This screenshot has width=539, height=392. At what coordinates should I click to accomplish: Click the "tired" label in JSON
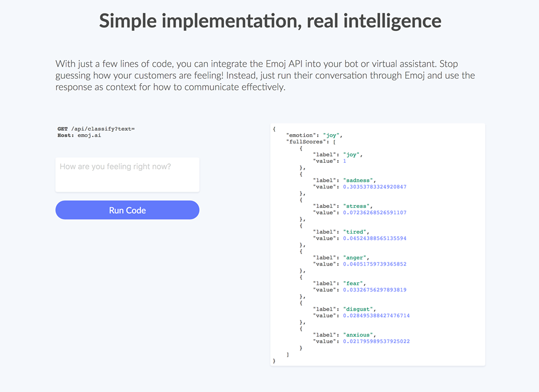click(355, 232)
